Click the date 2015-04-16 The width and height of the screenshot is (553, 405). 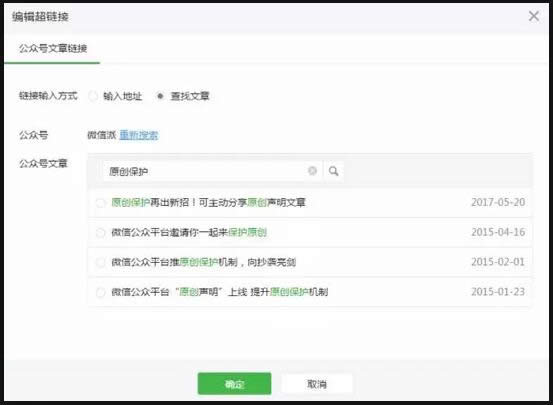pyautogui.click(x=498, y=232)
